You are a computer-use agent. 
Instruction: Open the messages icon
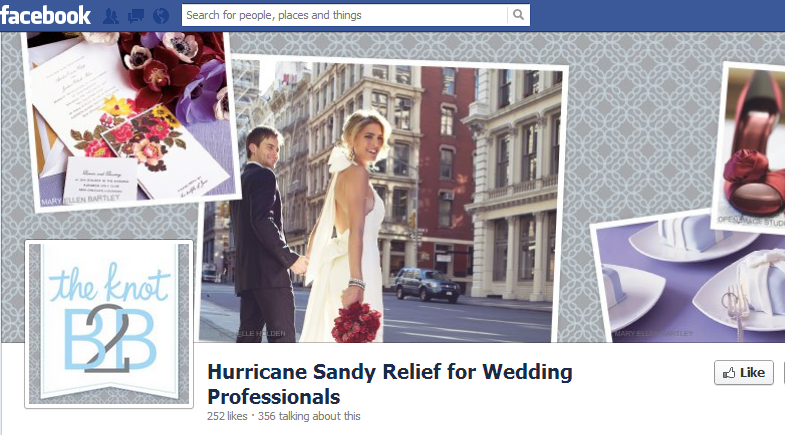(136, 16)
